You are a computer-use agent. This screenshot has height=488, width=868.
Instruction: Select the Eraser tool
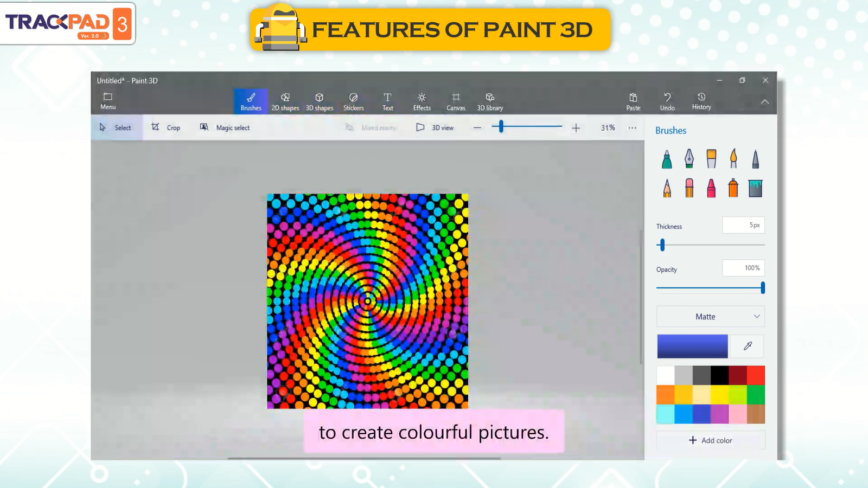[689, 188]
